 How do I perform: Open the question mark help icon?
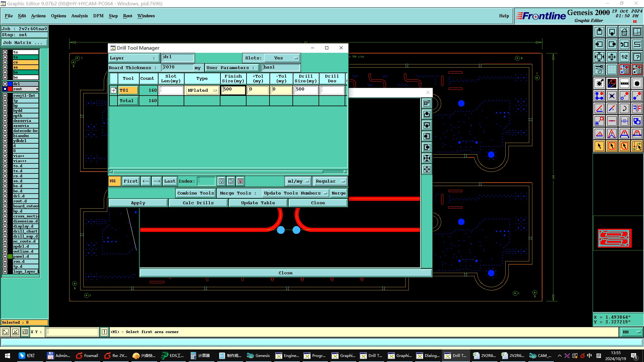coord(637,57)
